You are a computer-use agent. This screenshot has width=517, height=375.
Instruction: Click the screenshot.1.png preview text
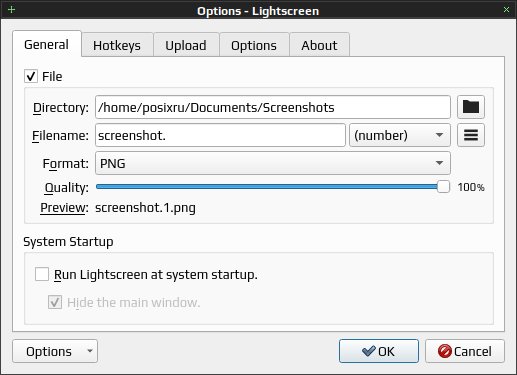click(x=145, y=208)
